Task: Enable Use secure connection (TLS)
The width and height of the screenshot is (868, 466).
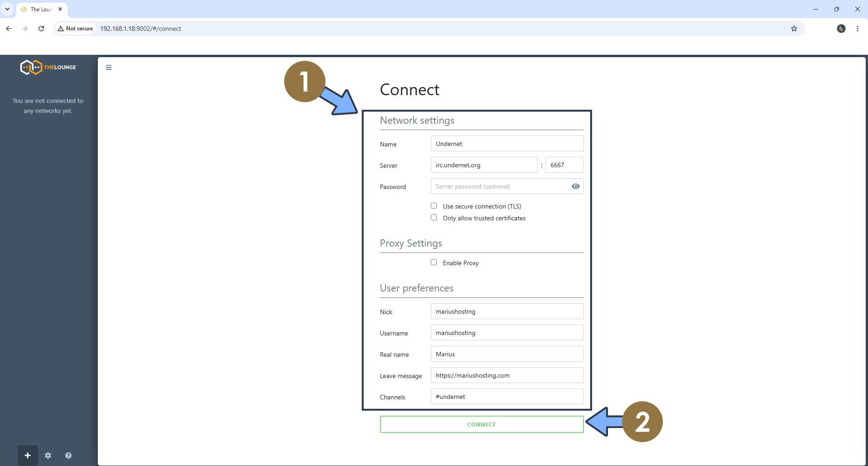Action: coord(434,206)
